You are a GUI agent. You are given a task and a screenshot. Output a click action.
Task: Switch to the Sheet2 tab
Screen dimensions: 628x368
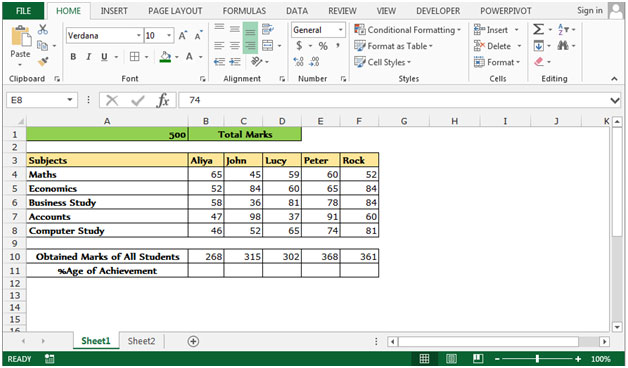141,341
